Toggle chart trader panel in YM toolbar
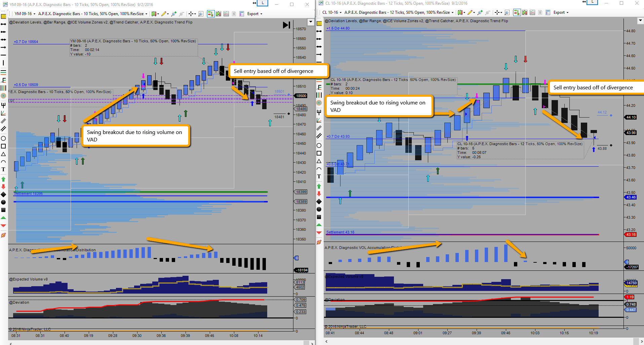Screen dimensions: 644x345 [210, 14]
